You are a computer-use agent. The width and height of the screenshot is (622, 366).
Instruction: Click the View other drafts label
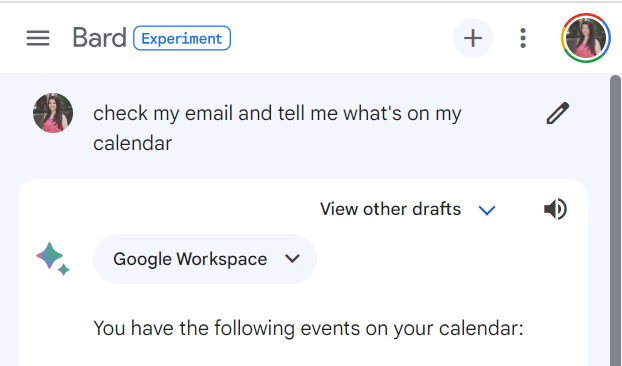point(390,209)
